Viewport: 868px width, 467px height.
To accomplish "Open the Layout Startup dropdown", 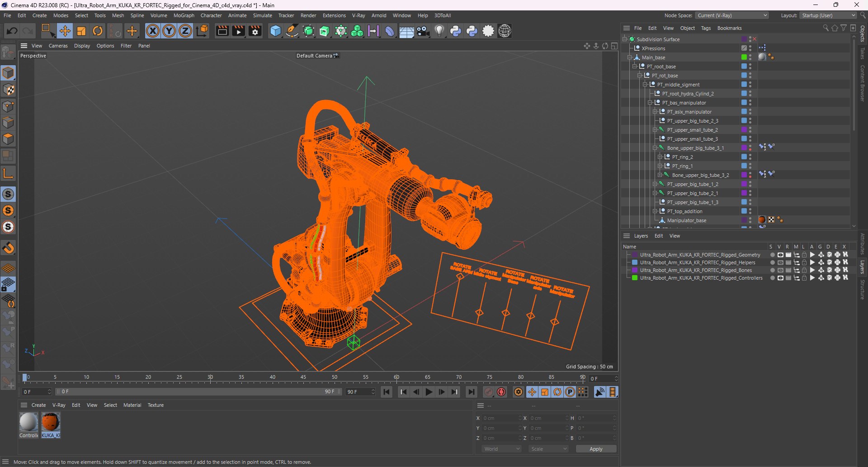I will click(828, 15).
